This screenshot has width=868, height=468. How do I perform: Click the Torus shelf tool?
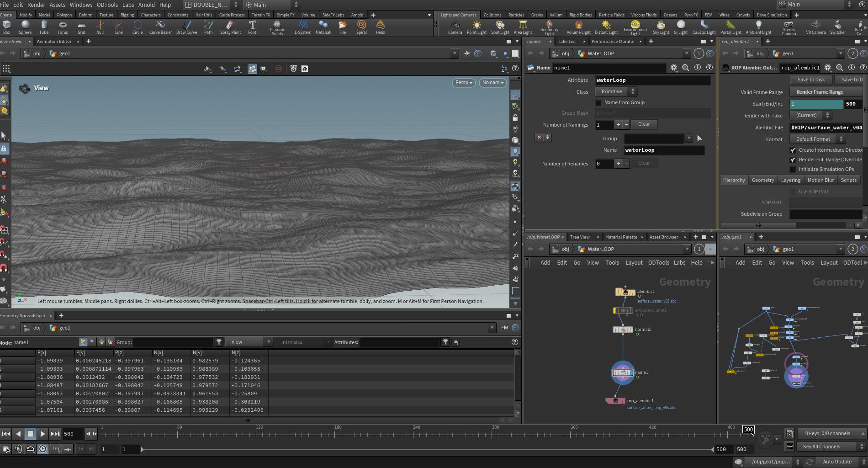click(x=63, y=27)
